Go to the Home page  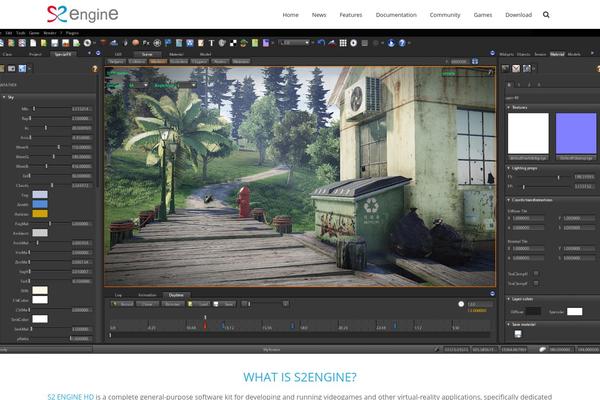(x=290, y=15)
